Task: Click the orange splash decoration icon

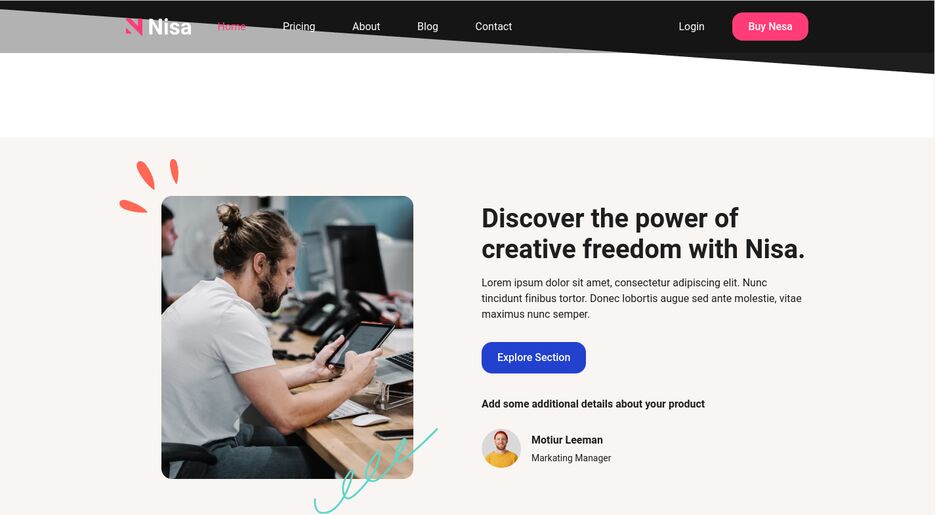Action: coord(149,185)
